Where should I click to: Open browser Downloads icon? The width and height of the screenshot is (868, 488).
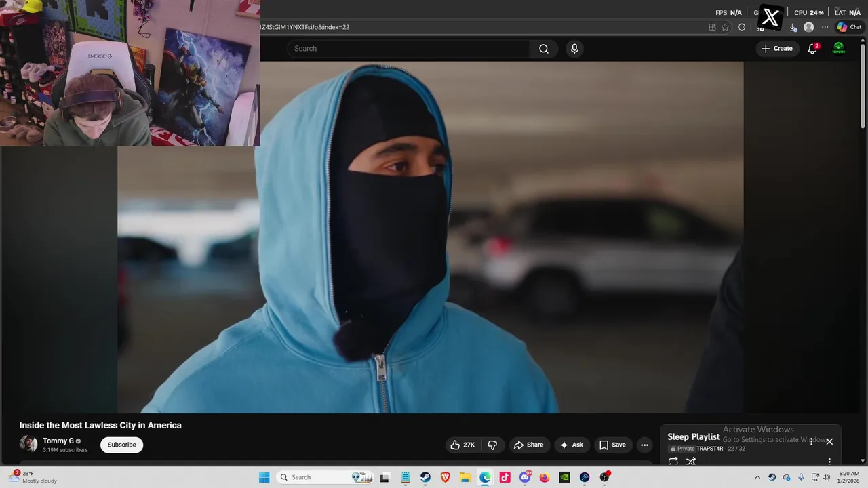[793, 27]
